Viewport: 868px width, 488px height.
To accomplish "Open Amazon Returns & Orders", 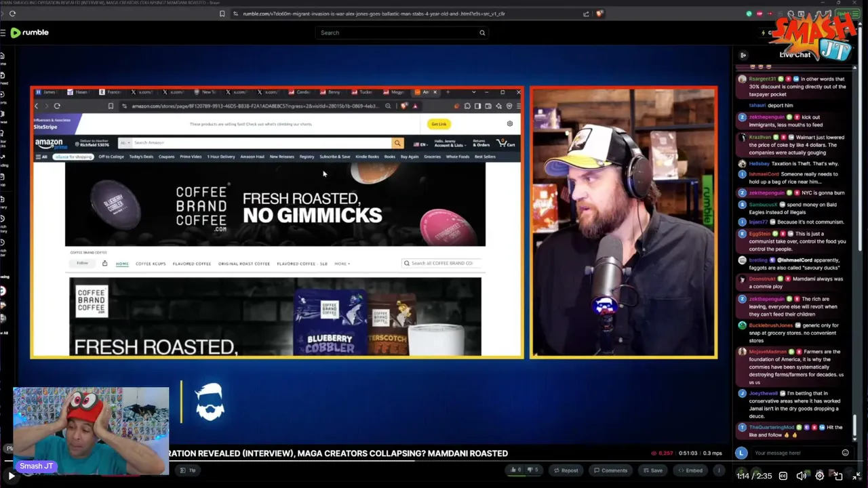I will (x=481, y=144).
